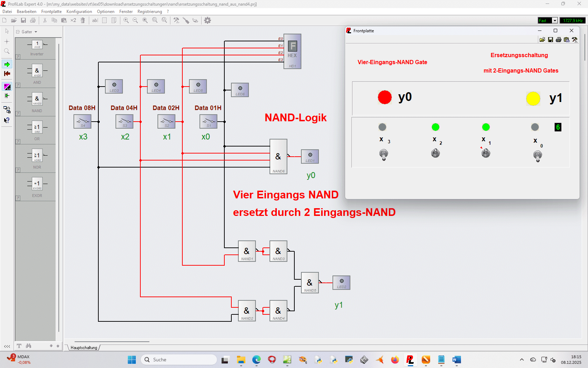Click the x2 duplicate toolbar icon

pyautogui.click(x=73, y=20)
